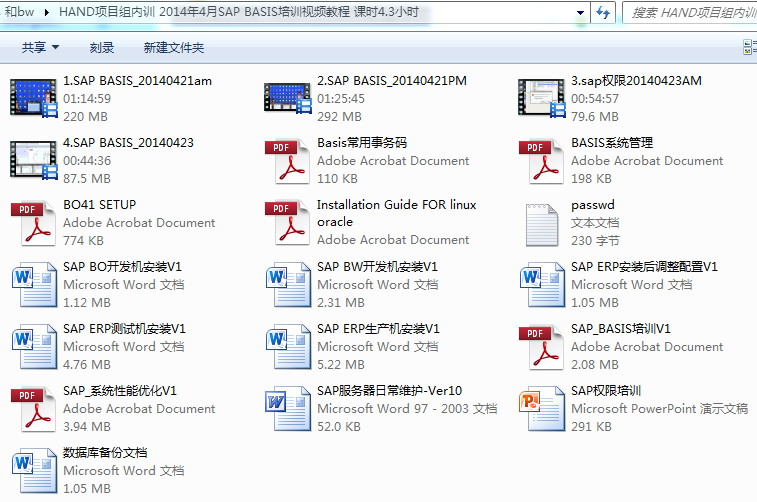Viewport: 757px width, 502px height.
Task: Select file name BO41 SETUP
Action: tap(100, 205)
